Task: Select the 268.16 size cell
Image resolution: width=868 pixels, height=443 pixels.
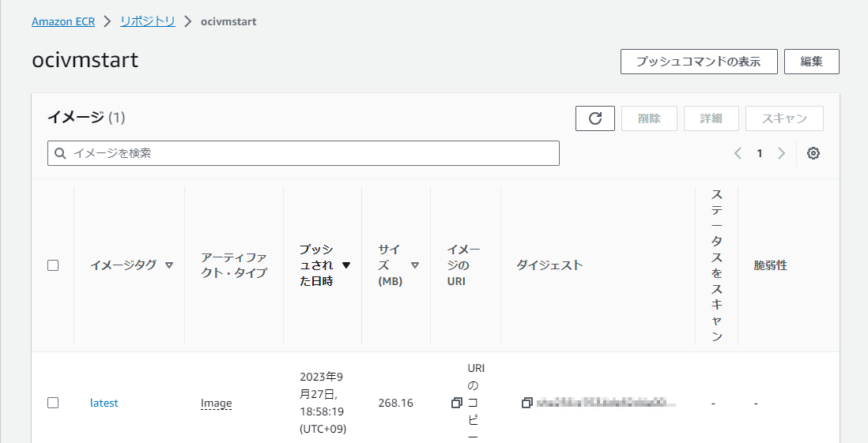Action: click(x=396, y=403)
